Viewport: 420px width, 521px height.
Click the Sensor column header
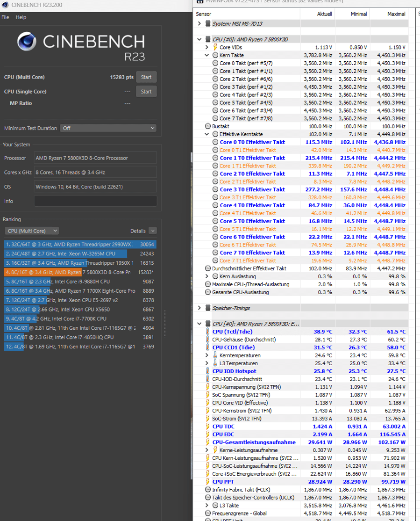pos(247,14)
